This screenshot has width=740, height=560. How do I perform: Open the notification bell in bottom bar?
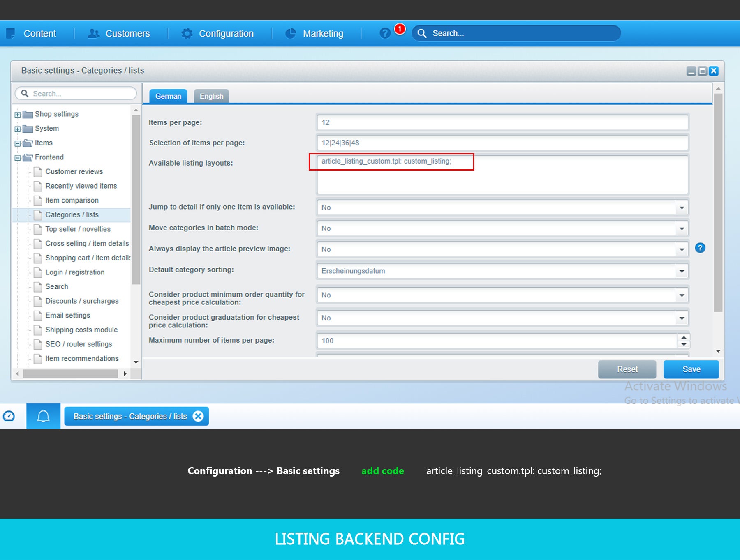tap(43, 416)
